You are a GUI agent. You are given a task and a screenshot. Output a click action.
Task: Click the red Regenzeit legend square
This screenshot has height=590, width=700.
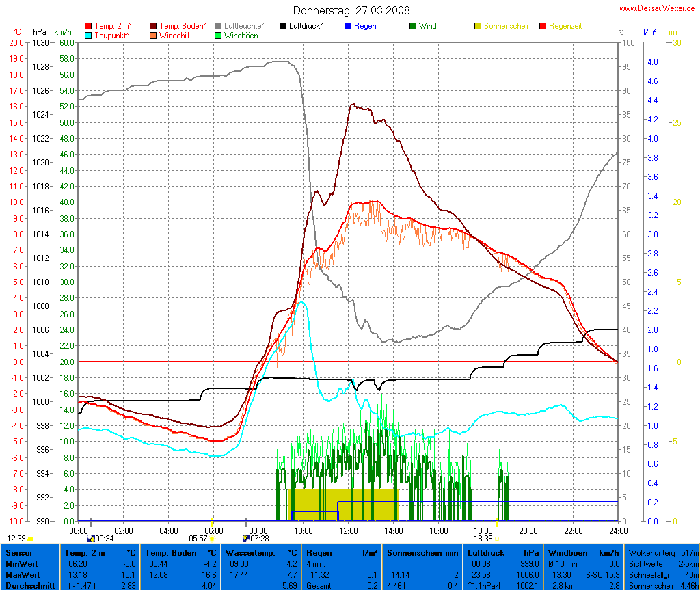[x=543, y=26]
